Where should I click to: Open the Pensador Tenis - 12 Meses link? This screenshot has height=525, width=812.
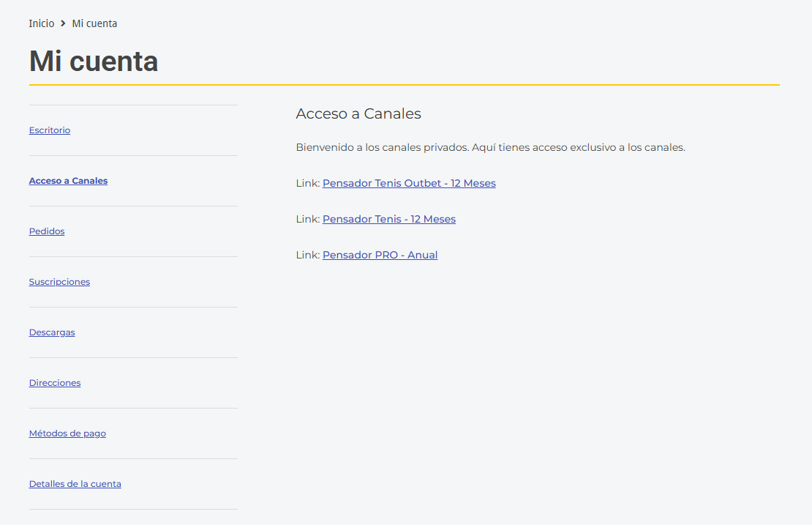click(x=389, y=219)
